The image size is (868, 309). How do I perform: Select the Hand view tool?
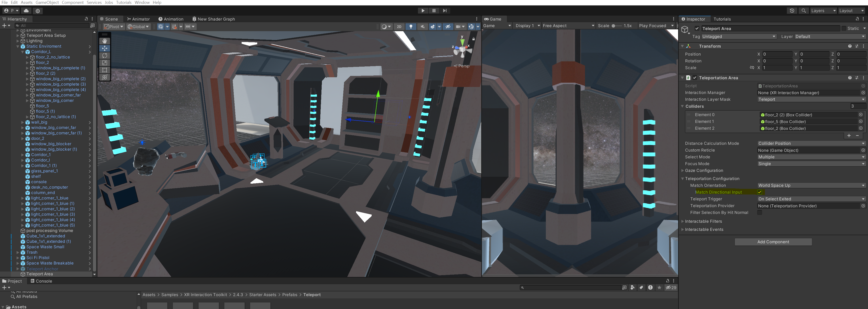[x=104, y=41]
